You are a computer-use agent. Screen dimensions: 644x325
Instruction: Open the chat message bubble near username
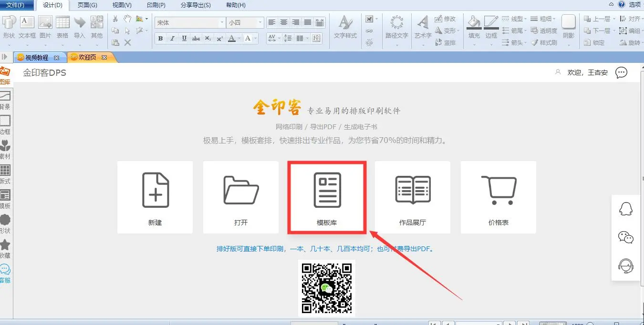coord(621,72)
